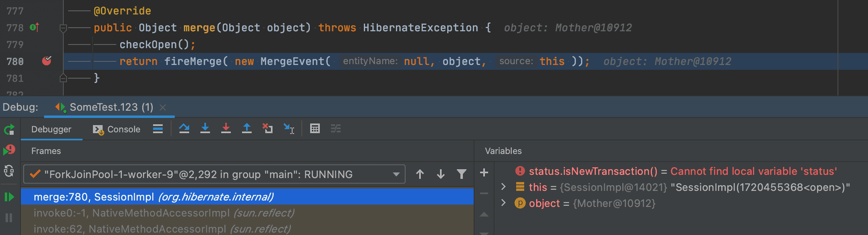This screenshot has height=235, width=868.
Task: Remove the selected watch
Action: pos(484,193)
